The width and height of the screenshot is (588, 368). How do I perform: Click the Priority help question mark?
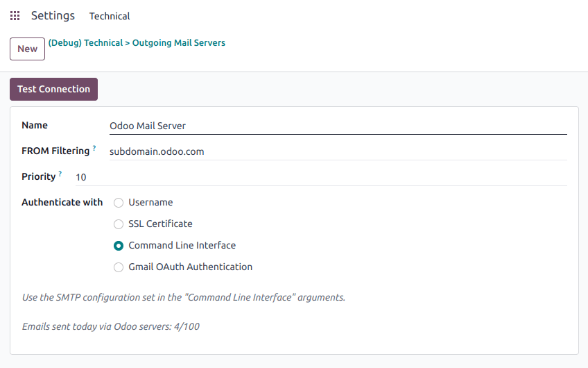point(60,174)
